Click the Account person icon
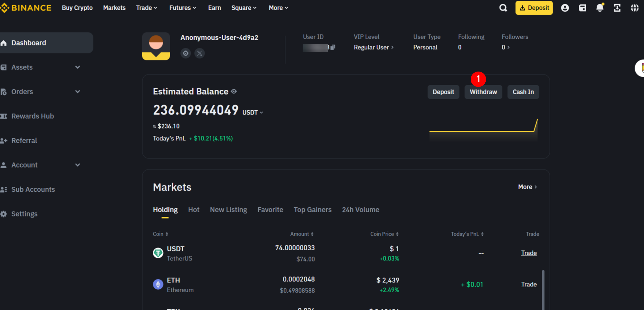 tap(3, 165)
